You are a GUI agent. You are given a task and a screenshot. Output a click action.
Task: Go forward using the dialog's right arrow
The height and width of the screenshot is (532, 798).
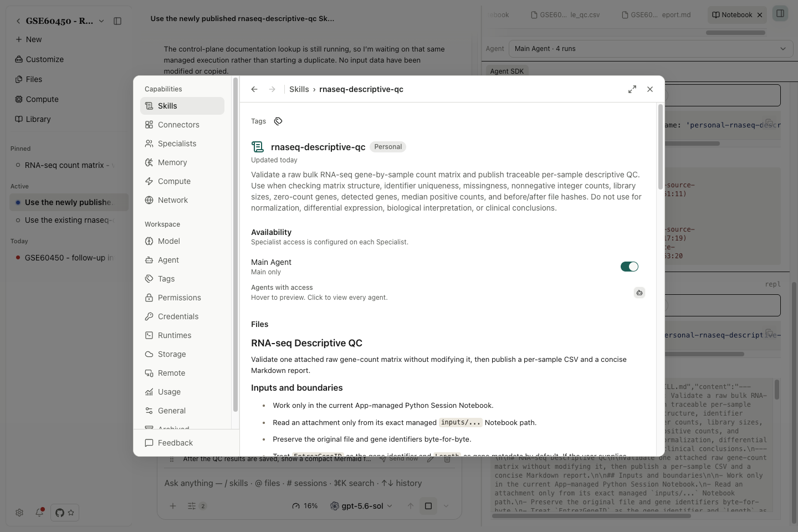[x=272, y=89]
